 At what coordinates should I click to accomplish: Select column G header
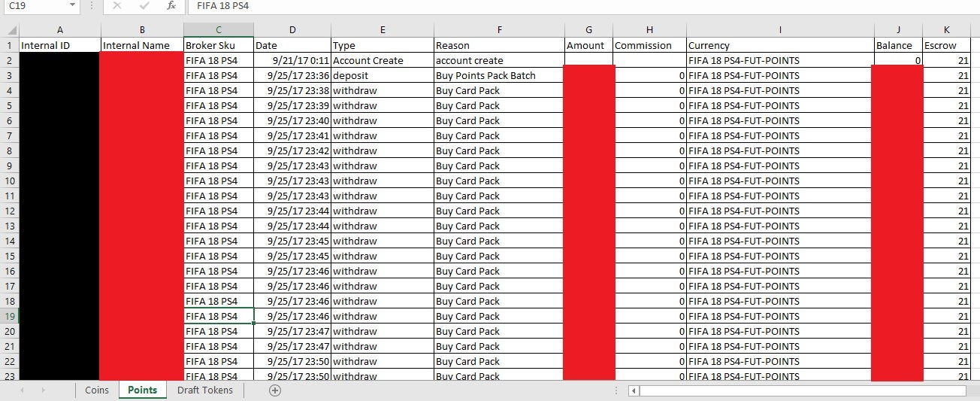click(588, 30)
